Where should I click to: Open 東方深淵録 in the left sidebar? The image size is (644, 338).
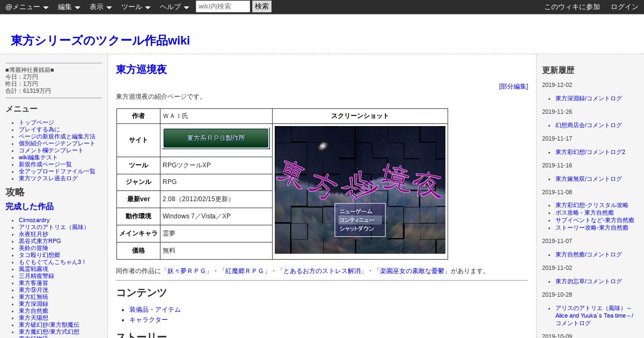33,304
